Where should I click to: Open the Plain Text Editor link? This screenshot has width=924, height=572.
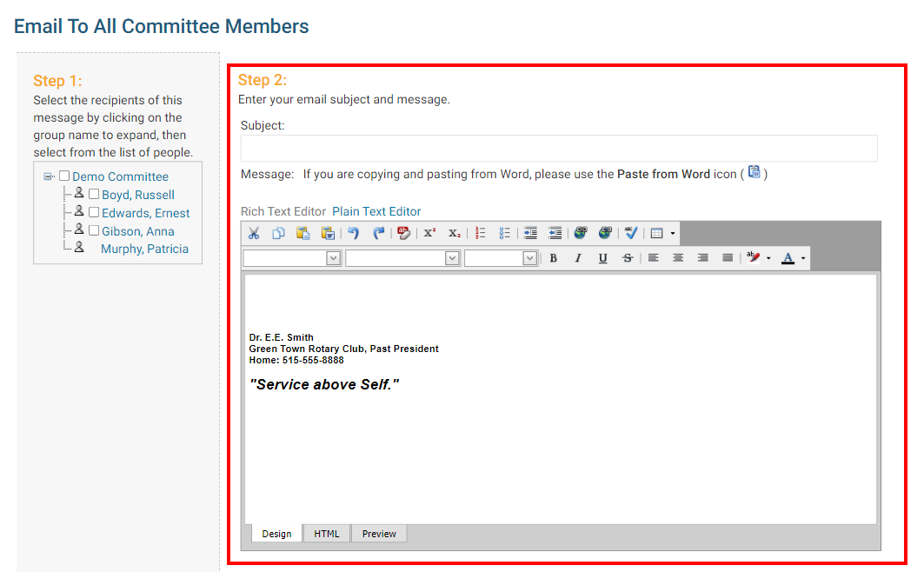[376, 211]
